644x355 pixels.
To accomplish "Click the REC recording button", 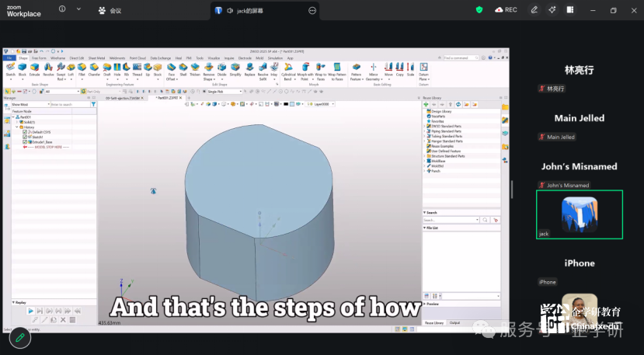I will coord(506,10).
